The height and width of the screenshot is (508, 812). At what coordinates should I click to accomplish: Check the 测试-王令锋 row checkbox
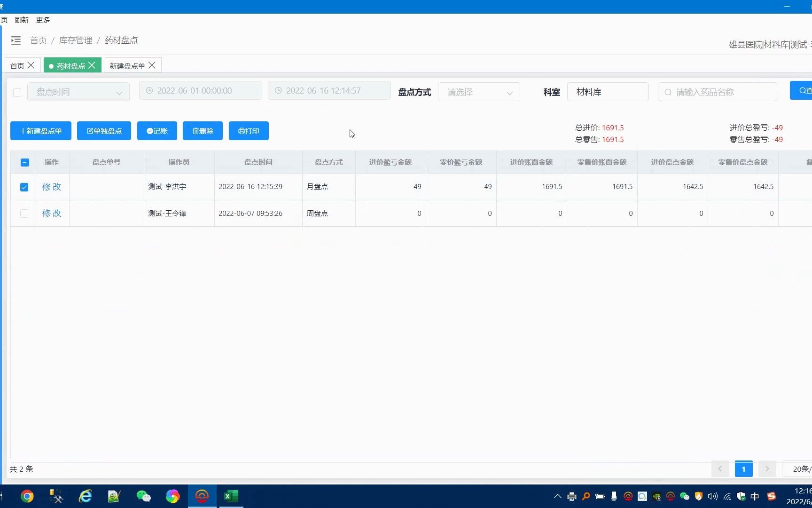[24, 214]
